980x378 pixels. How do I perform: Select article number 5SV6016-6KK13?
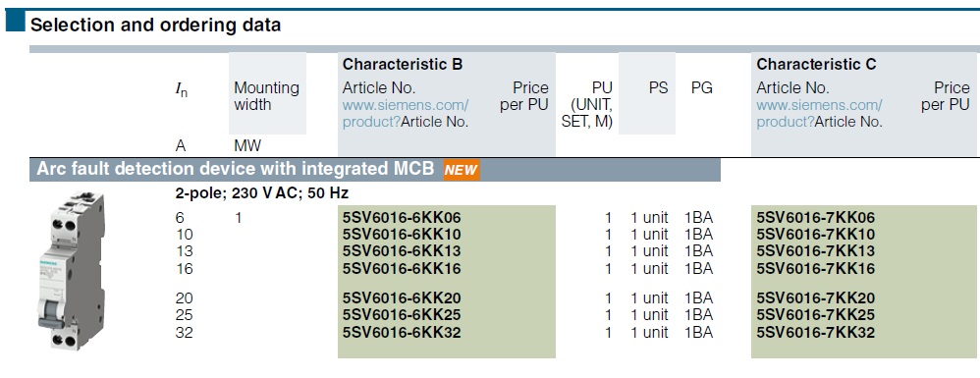402,251
